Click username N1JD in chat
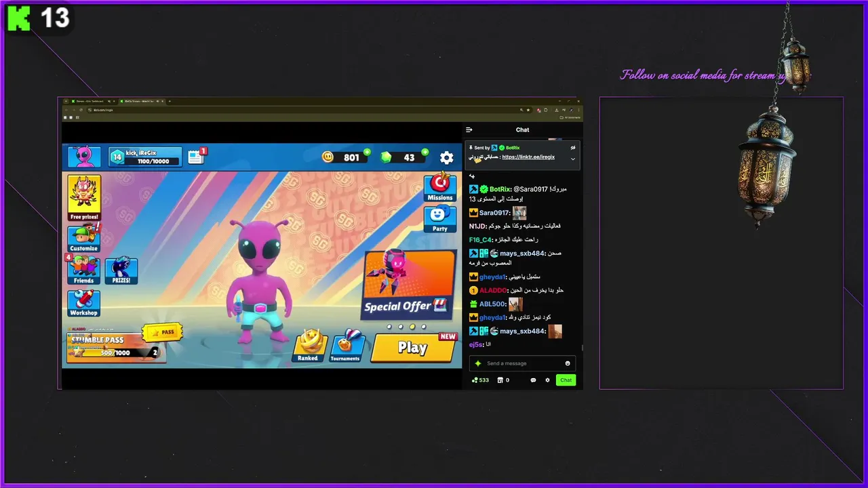 [x=477, y=226]
